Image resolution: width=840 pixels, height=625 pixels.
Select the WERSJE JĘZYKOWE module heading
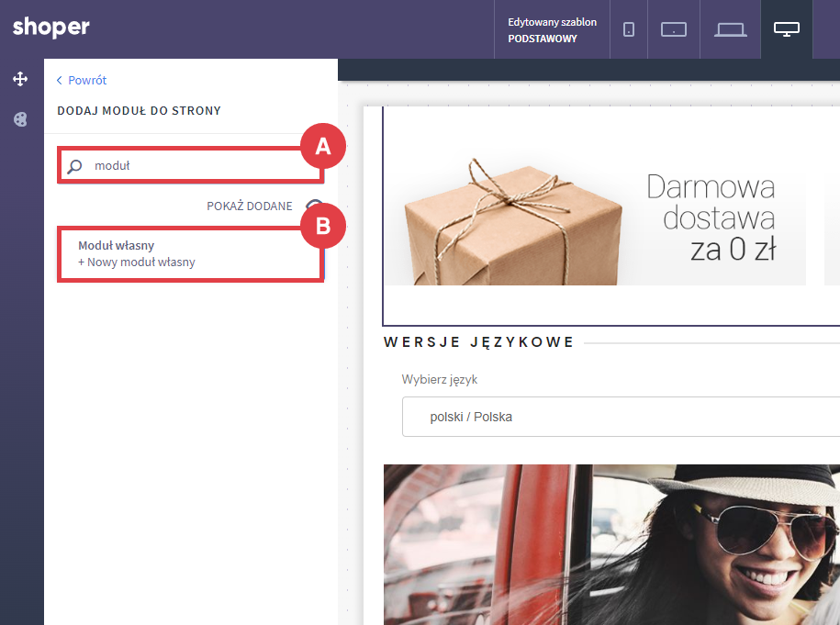[x=478, y=342]
